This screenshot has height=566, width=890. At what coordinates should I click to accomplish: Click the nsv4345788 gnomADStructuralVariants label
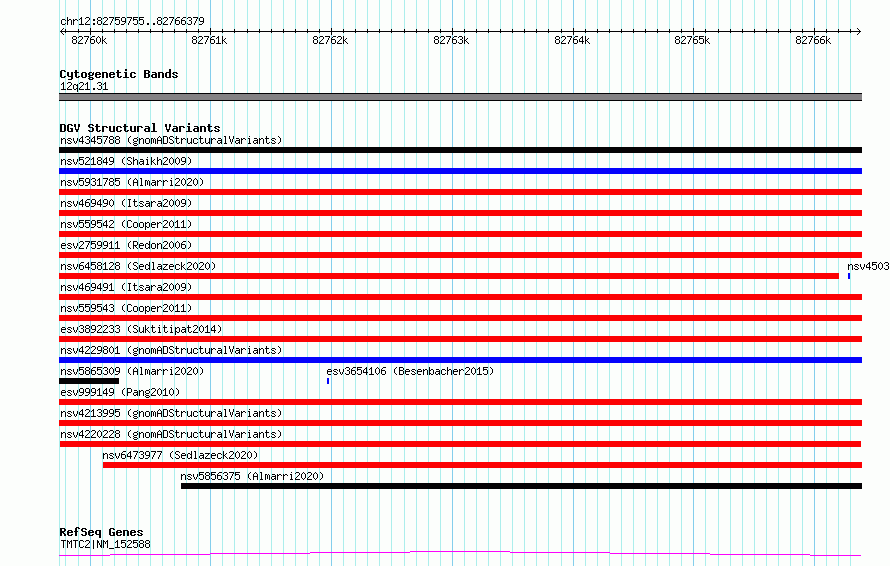click(x=171, y=140)
